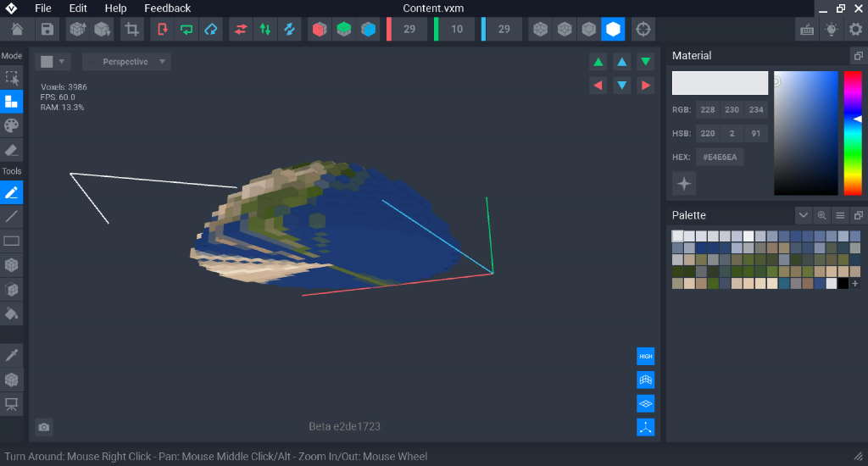Open the File menu
This screenshot has height=466, width=868.
(43, 8)
